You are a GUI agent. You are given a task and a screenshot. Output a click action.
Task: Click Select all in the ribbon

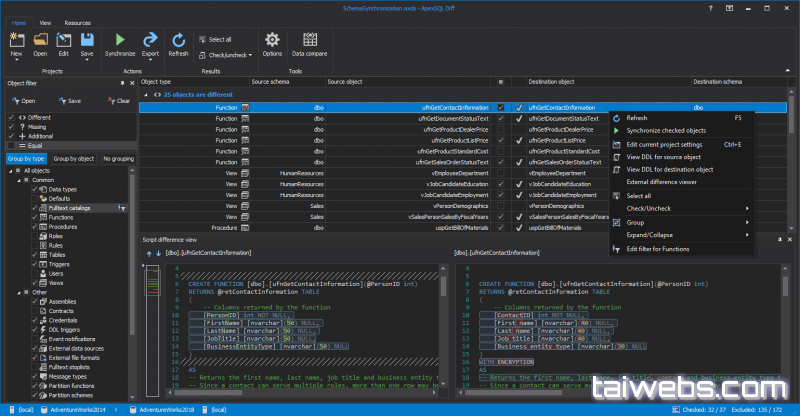[220, 39]
